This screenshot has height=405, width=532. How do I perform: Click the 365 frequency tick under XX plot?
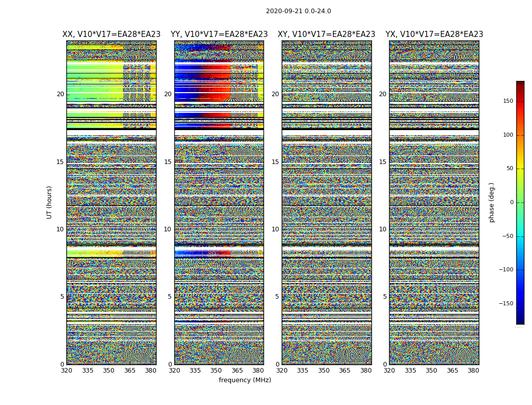[x=130, y=371]
